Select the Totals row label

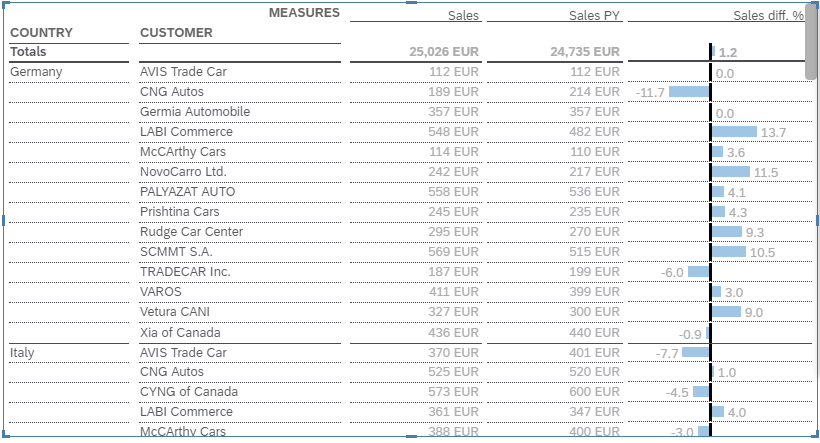point(28,52)
